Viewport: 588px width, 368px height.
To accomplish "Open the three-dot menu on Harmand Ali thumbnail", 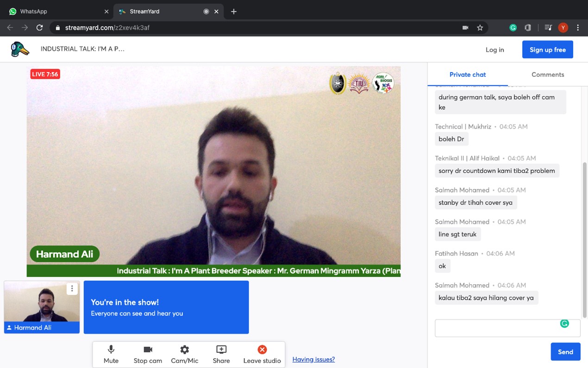I will [x=72, y=289].
